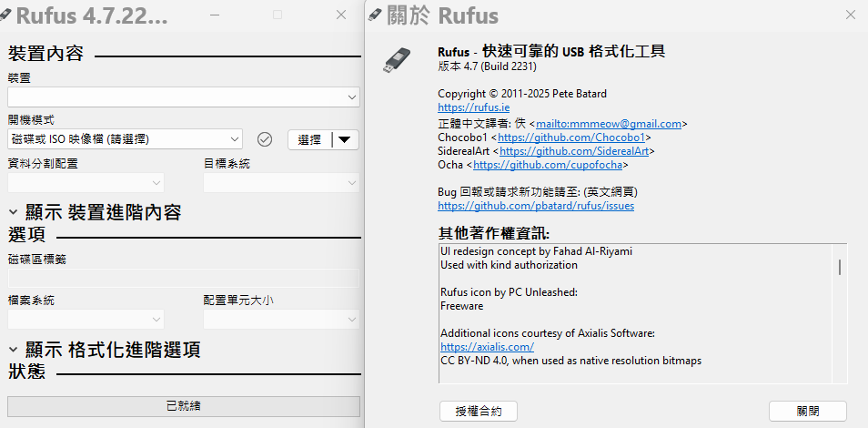This screenshot has width=868, height=428.
Task: Click the mailto:mmmeow@gmail.com link
Action: pyautogui.click(x=609, y=124)
